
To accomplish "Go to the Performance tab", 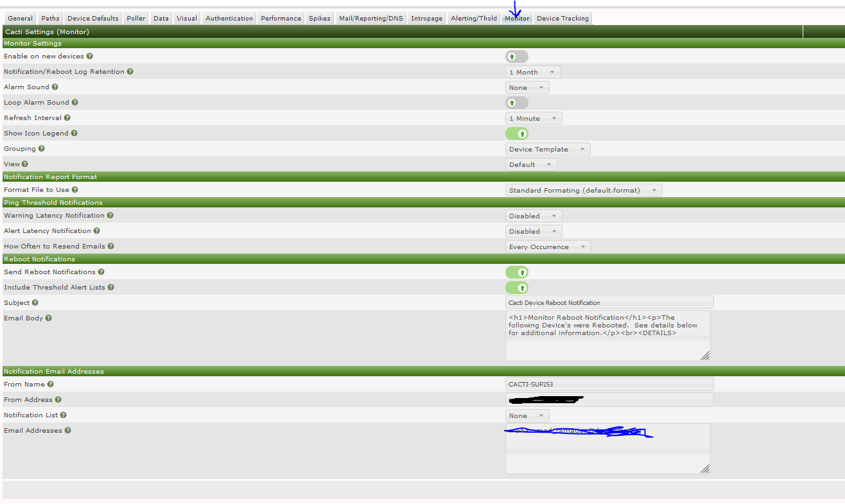I will click(281, 19).
